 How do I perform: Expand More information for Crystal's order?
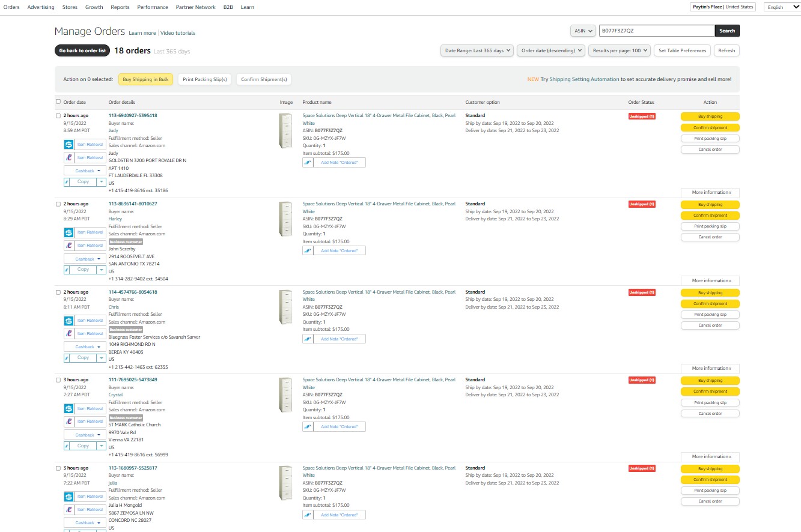point(710,457)
